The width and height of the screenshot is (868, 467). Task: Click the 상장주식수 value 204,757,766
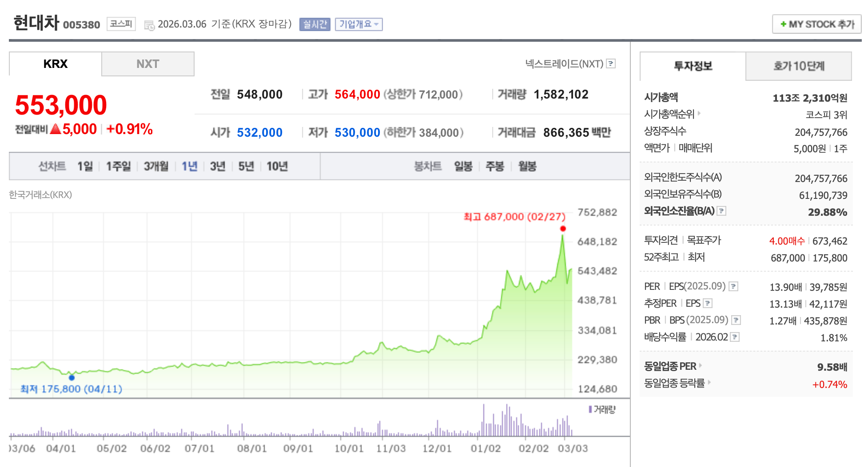click(821, 132)
